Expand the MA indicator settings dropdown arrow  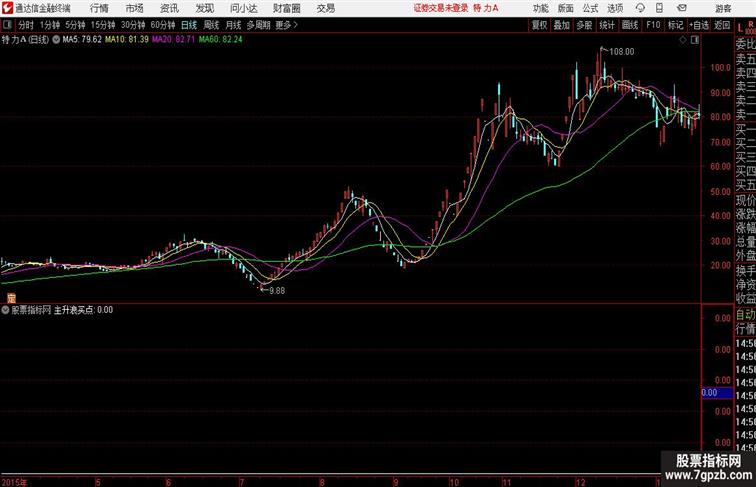(56, 40)
